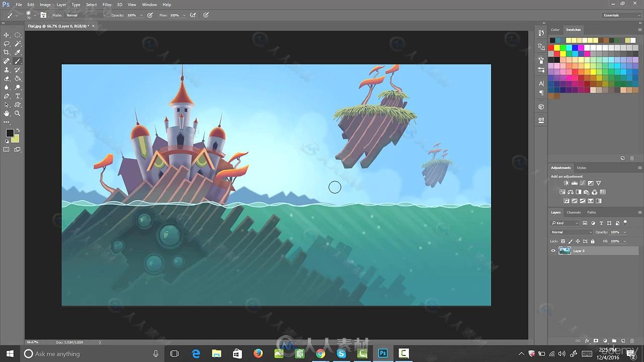Select the Eraser tool
644x362 pixels.
(7, 78)
